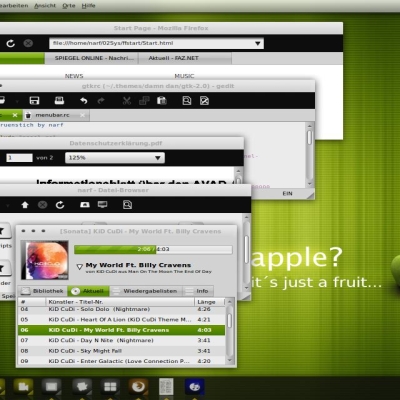400x400 pixels.
Task: Click the search icon in Datei-Browser toolbar
Action: (127, 205)
